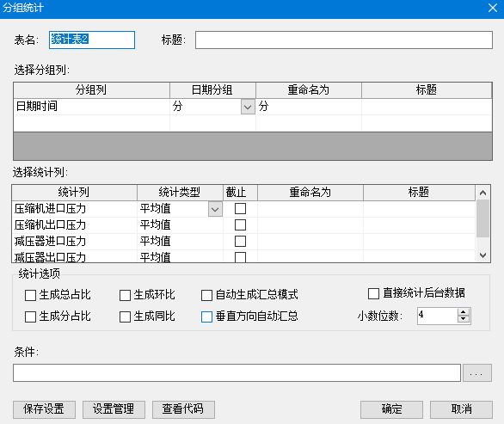Click 平均值 cell for 减压器进口压力

pos(180,242)
